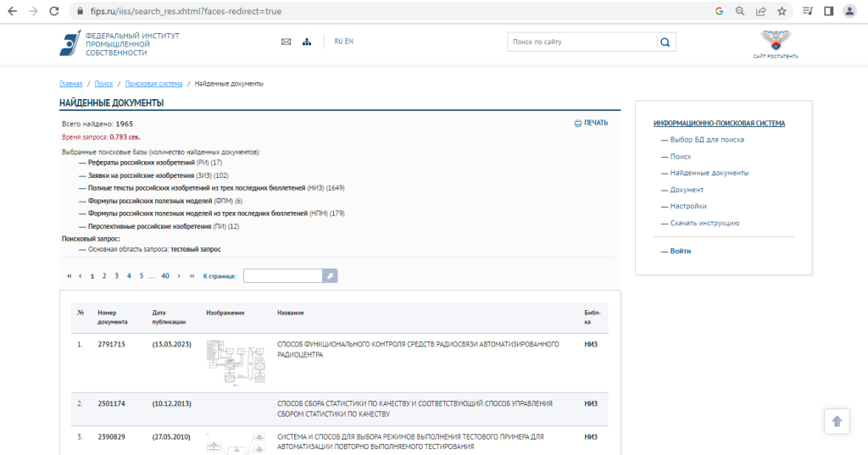This screenshot has height=455, width=868.
Task: Reload the page with browser refresh icon
Action: point(54,12)
